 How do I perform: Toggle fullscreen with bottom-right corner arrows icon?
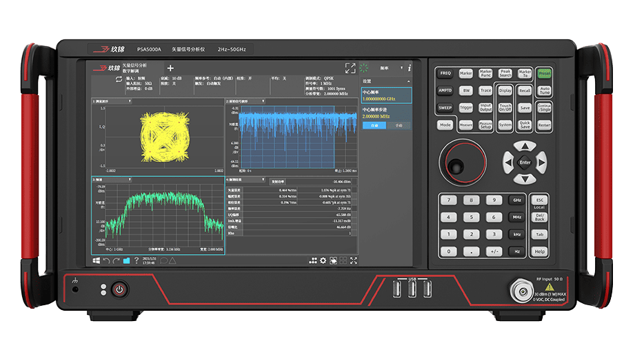tap(354, 260)
